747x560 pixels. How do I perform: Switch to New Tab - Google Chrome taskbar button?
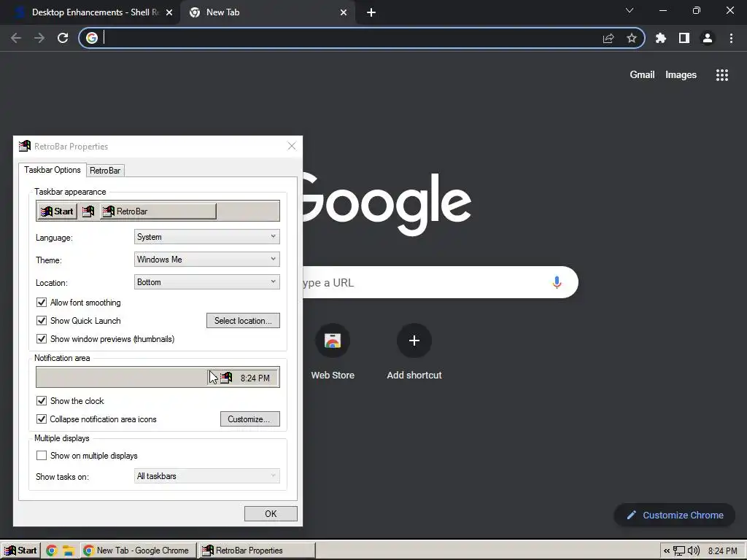pyautogui.click(x=138, y=551)
